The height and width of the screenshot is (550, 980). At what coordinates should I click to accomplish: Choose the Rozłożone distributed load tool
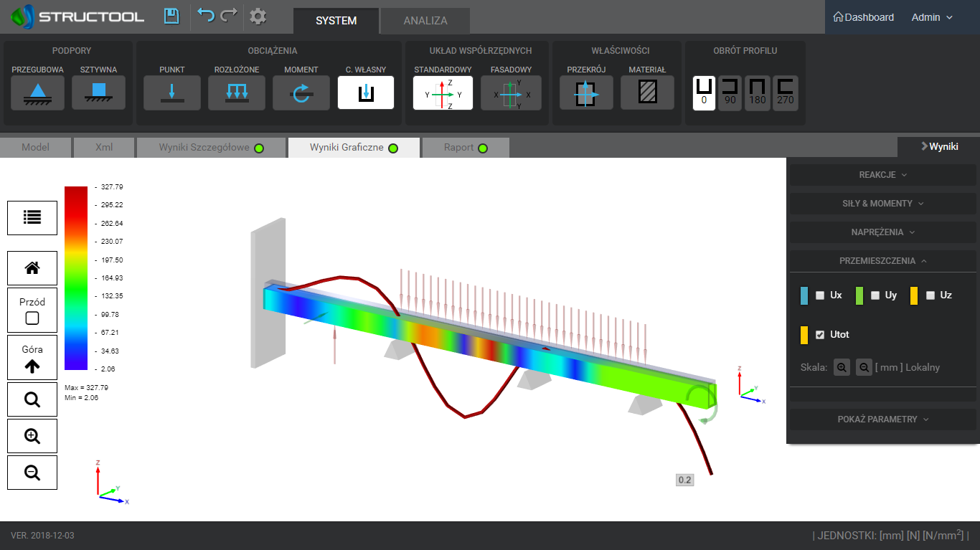click(x=237, y=93)
